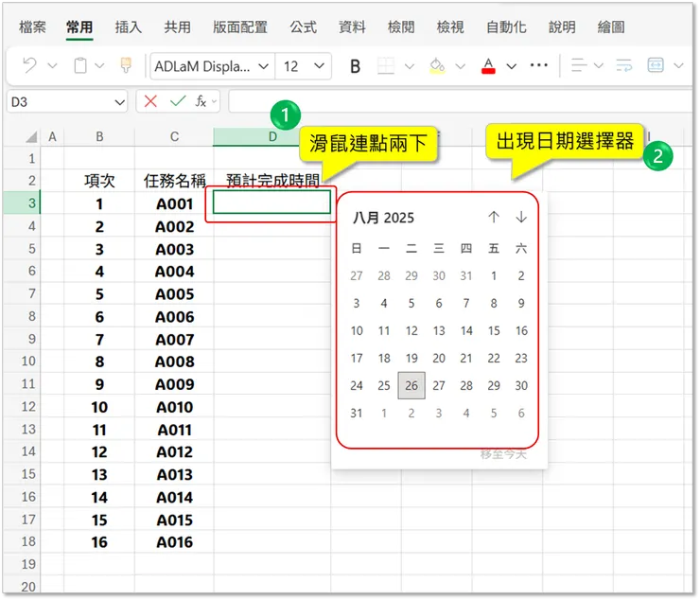Image resolution: width=700 pixels, height=600 pixels.
Task: Open the More options ellipsis
Action: (539, 65)
